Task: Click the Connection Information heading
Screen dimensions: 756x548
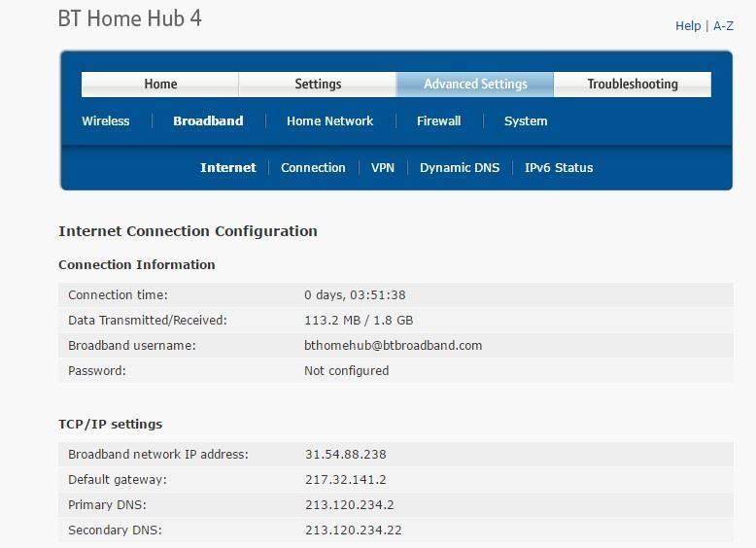Action: pyautogui.click(x=137, y=264)
